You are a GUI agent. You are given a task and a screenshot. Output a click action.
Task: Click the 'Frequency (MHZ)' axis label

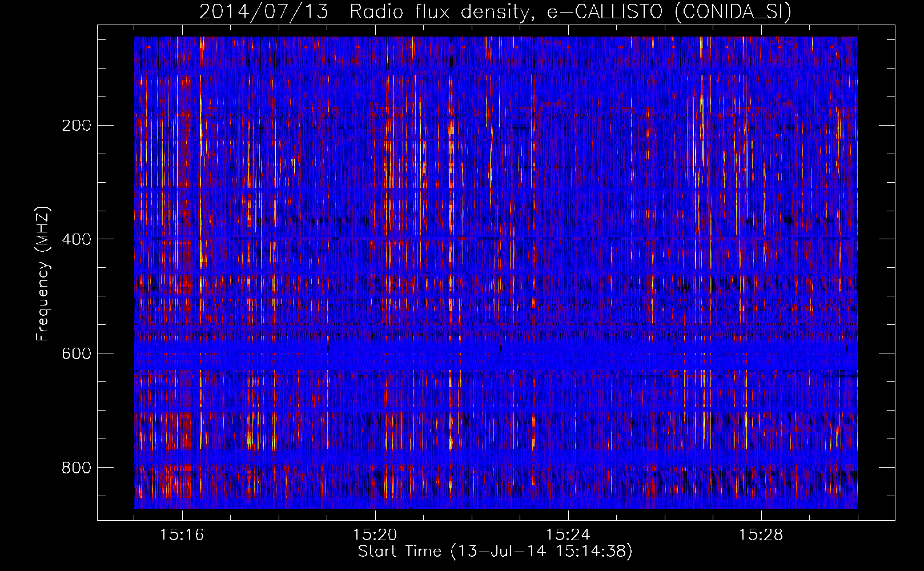coord(43,274)
